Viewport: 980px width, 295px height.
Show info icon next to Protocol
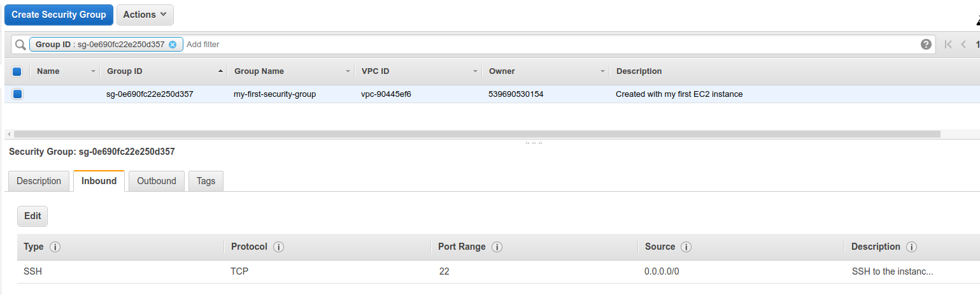(278, 247)
